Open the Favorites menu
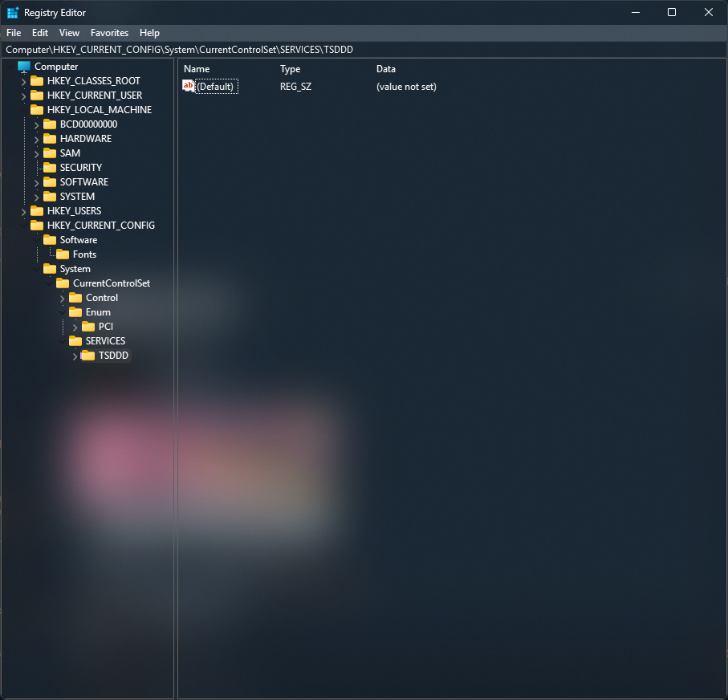This screenshot has width=728, height=700. point(110,33)
